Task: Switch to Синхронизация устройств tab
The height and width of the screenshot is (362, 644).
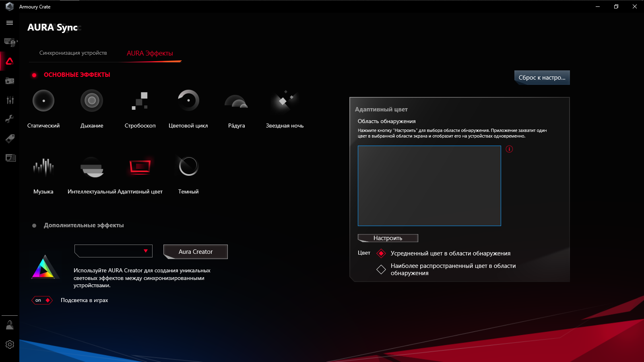Action: coord(73,53)
